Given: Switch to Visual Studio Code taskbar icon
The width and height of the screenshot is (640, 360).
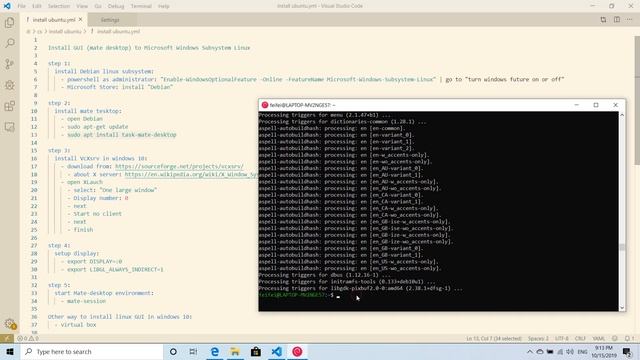Looking at the screenshot, I should [x=277, y=351].
